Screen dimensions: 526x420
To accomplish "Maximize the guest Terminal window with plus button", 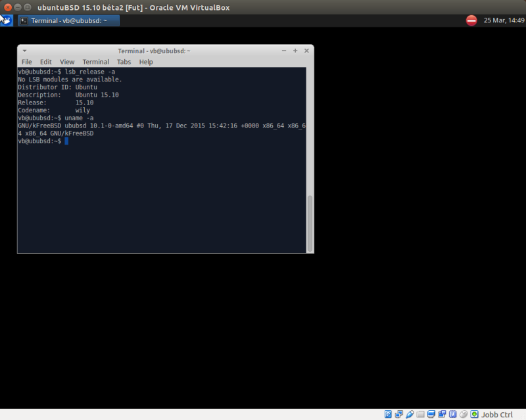I will [295, 51].
